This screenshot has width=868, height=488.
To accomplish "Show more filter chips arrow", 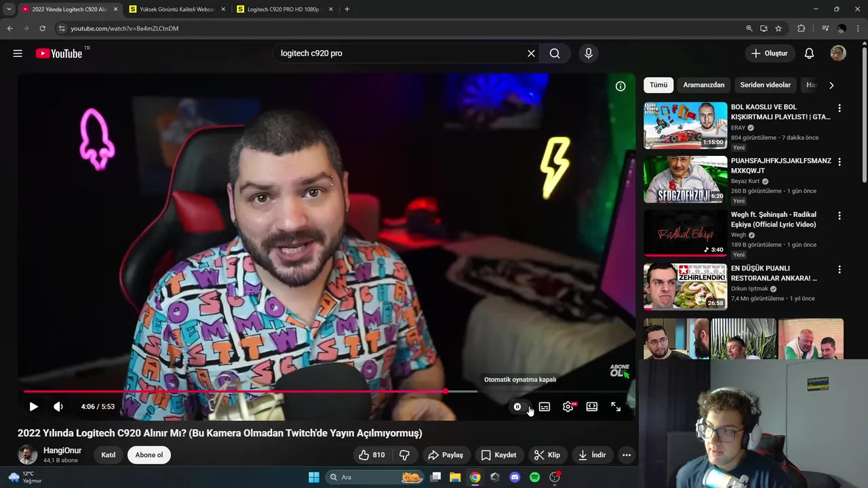I will 831,85.
